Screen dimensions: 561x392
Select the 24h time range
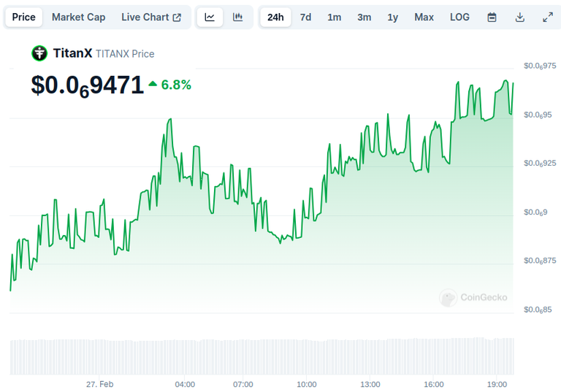(x=275, y=18)
